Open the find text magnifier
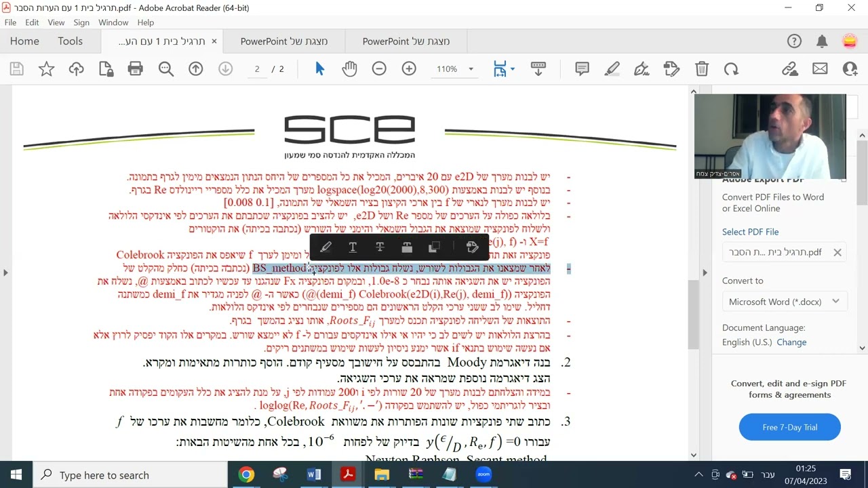 (165, 68)
